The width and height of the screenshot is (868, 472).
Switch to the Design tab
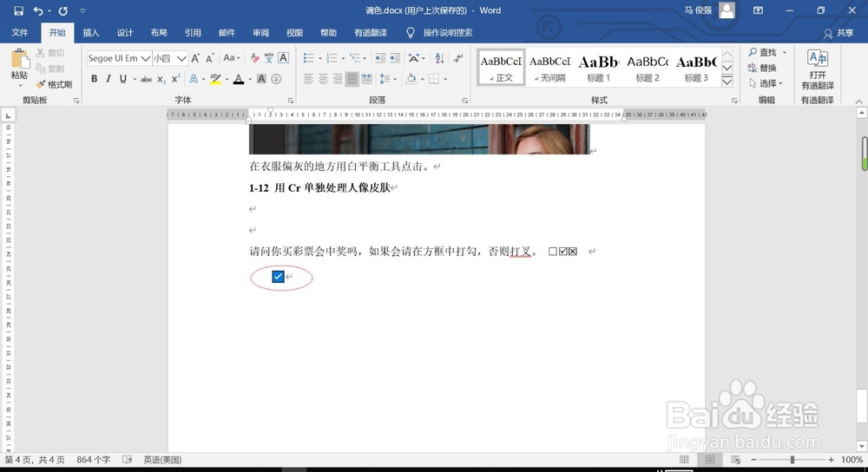coord(124,33)
